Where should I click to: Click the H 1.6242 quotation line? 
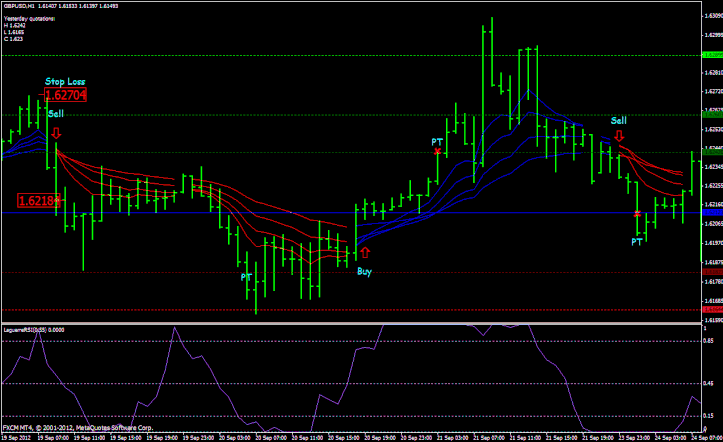tap(14, 25)
